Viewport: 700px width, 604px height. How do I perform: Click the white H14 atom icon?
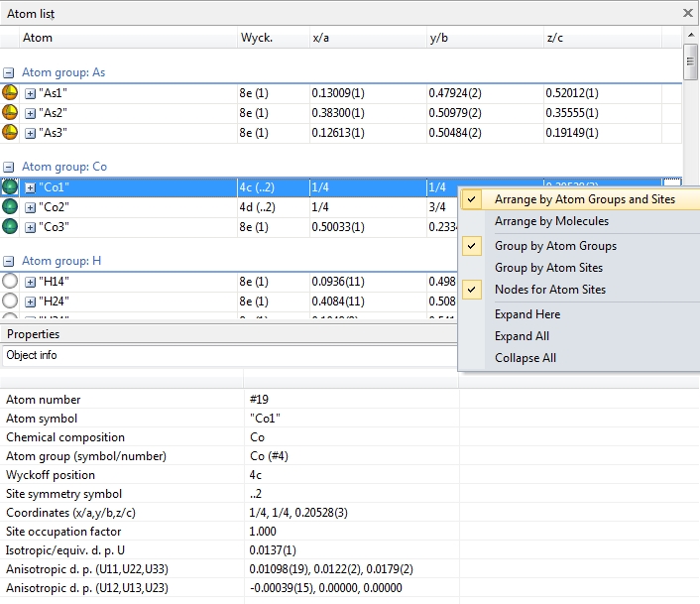[10, 282]
